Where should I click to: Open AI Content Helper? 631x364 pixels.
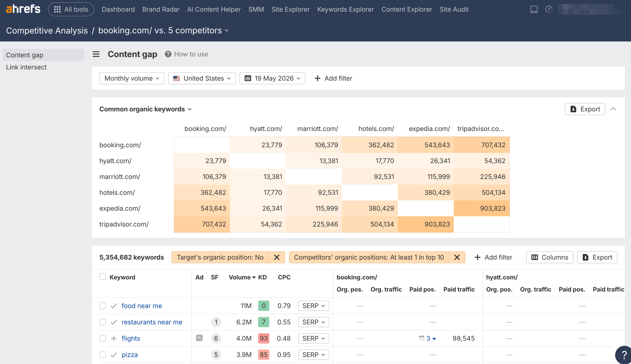pyautogui.click(x=214, y=9)
